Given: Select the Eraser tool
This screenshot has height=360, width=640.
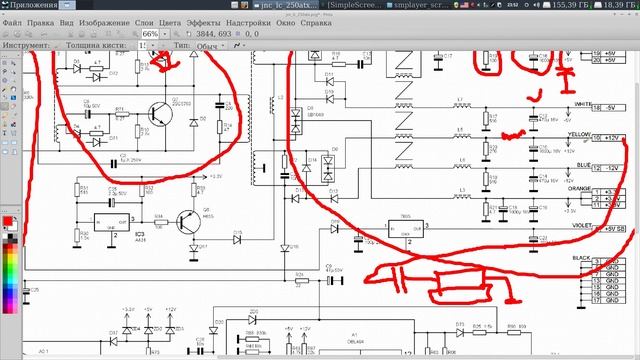Looking at the screenshot, I should [x=13, y=106].
